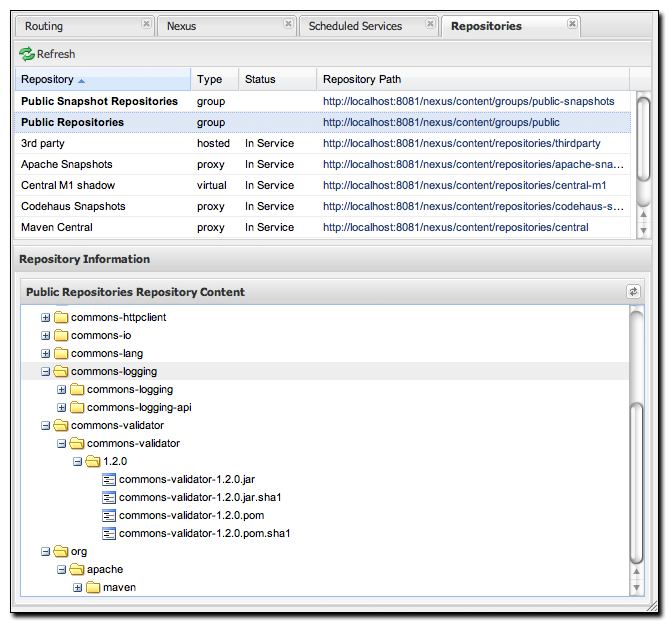Screen dimensions: 669x623
Task: Open the Scheduled Services tab
Action: click(355, 26)
